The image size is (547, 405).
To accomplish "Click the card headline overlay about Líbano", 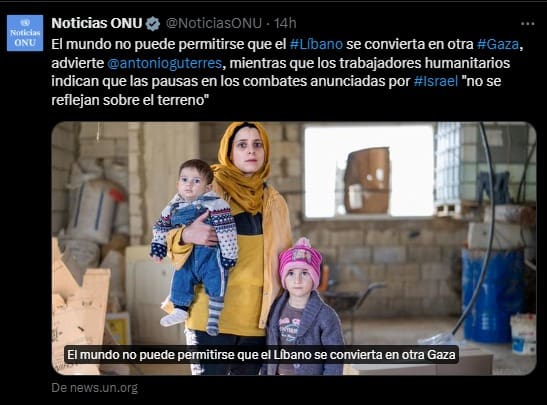I will click(x=261, y=355).
